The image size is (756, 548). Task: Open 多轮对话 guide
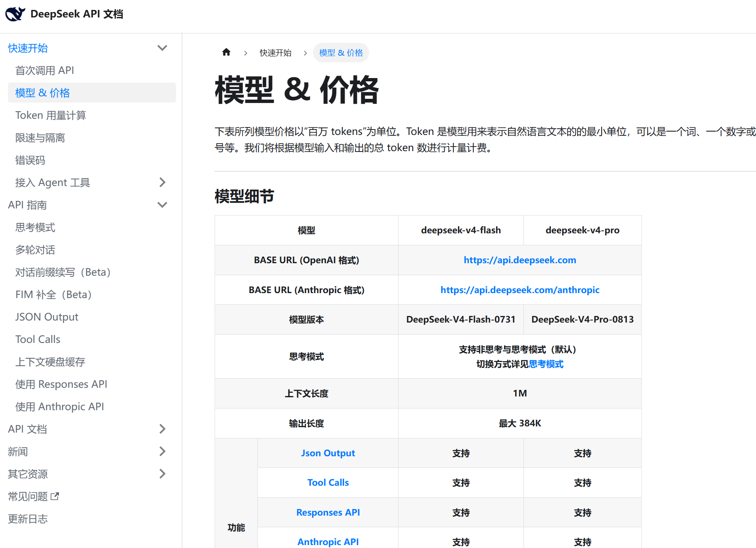(x=35, y=250)
